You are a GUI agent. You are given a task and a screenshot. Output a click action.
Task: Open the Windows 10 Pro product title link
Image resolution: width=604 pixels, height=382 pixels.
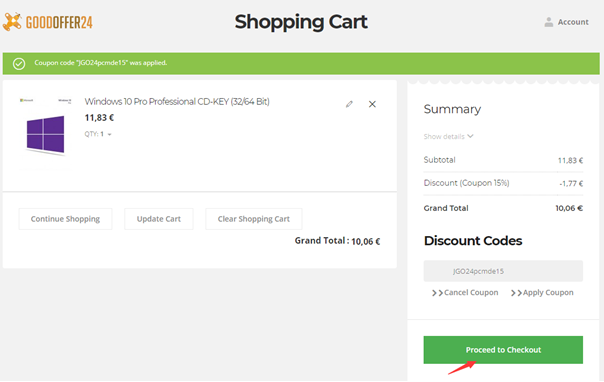point(177,102)
